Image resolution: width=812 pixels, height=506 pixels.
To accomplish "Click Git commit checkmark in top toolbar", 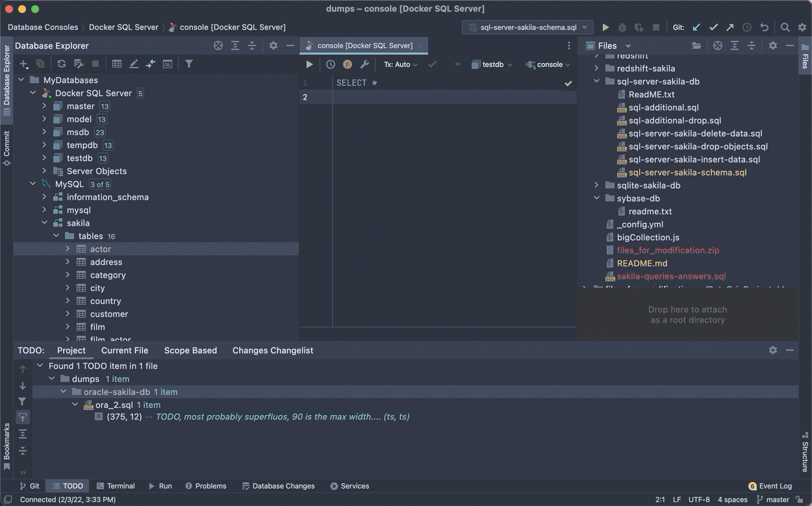I will coord(713,27).
